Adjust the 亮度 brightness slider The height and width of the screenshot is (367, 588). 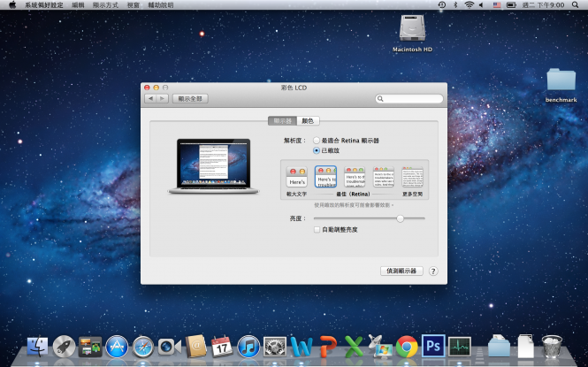pyautogui.click(x=401, y=218)
